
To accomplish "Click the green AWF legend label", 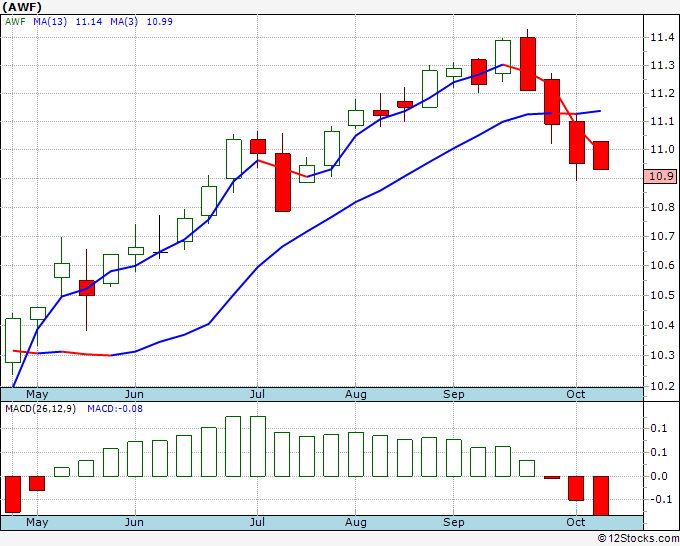I will (x=15, y=21).
